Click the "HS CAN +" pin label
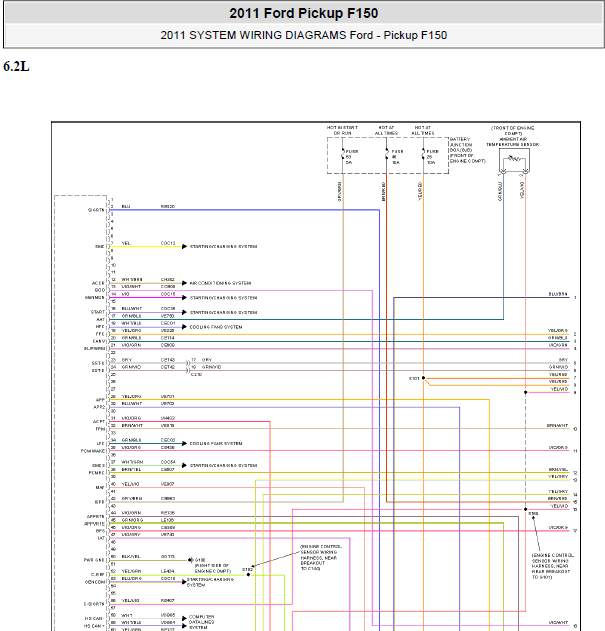605x631 pixels. (x=94, y=626)
